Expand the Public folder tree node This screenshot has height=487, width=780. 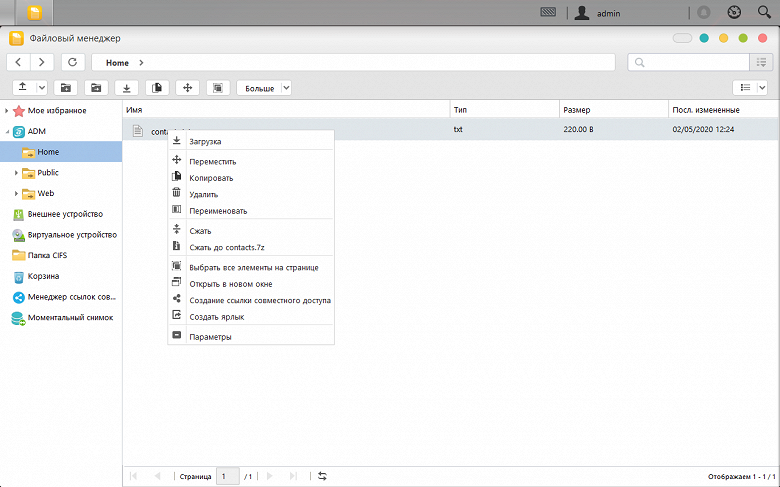click(16, 173)
